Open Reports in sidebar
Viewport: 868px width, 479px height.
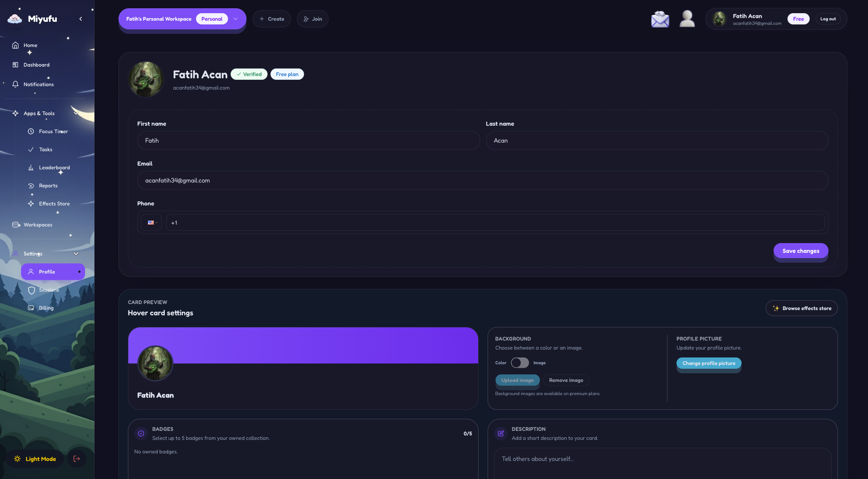pyautogui.click(x=53, y=186)
